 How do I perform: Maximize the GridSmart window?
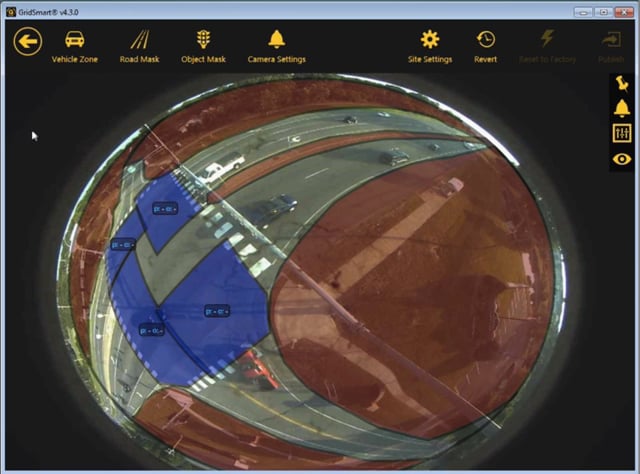[x=604, y=12]
